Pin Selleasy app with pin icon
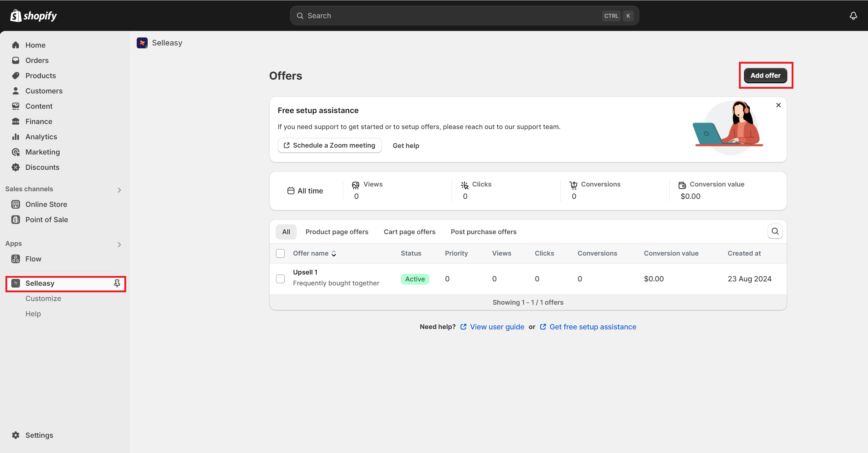The width and height of the screenshot is (868, 453). [117, 283]
